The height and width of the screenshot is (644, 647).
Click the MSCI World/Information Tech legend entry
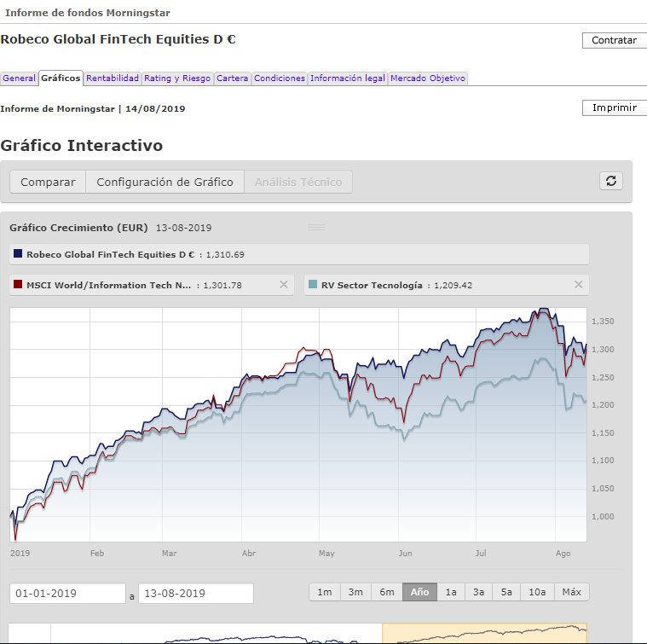(152, 285)
